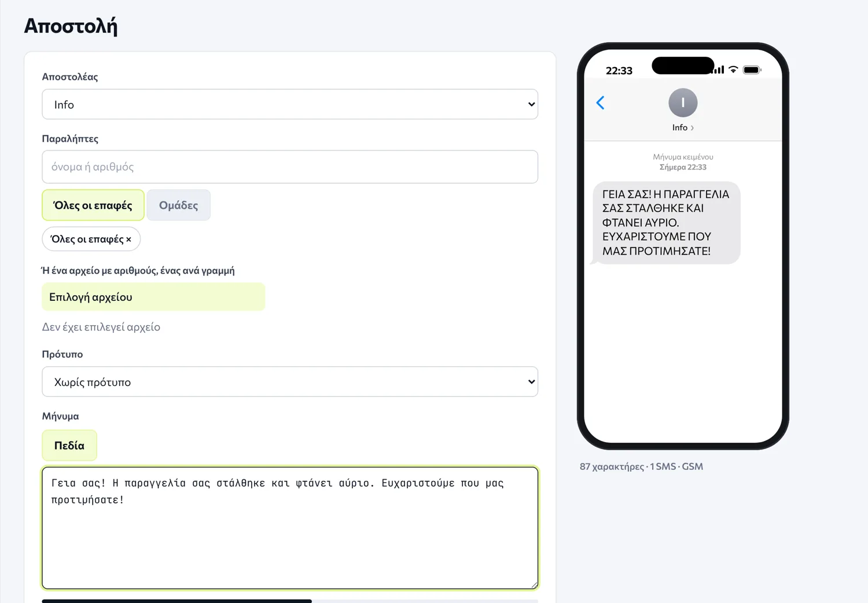Click the textarea resize handle corner
Image resolution: width=868 pixels, height=603 pixels.
(534, 585)
